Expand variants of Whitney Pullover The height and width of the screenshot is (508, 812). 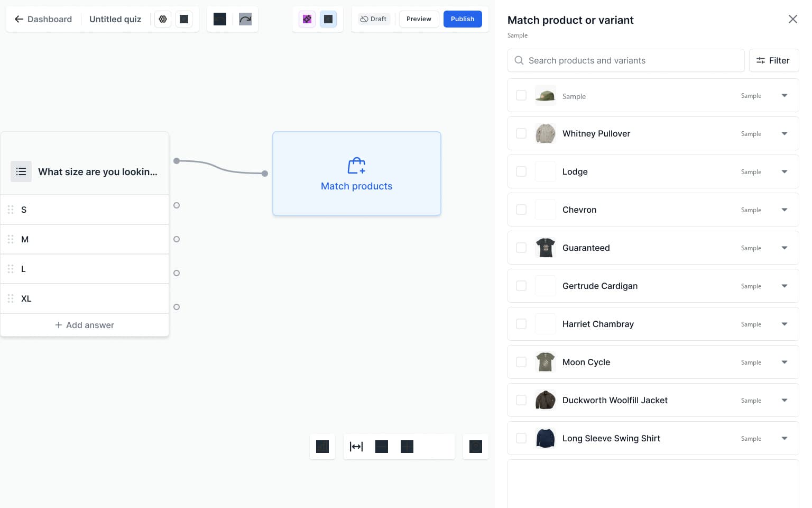[785, 133]
